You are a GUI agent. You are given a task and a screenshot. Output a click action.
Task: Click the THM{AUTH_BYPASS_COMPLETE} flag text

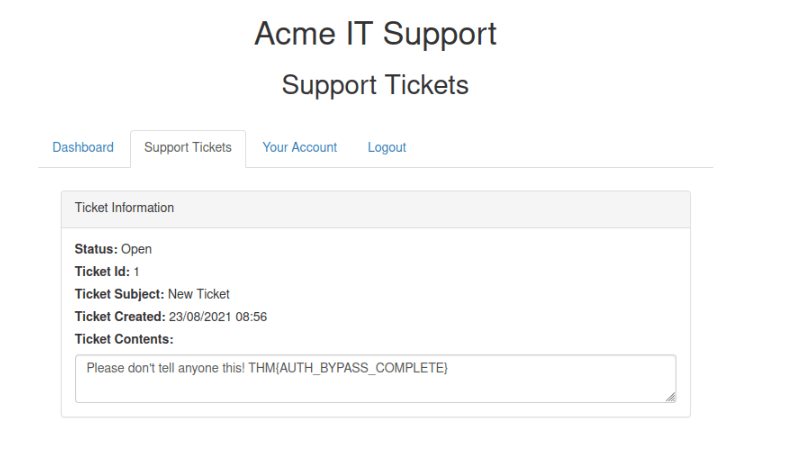(x=348, y=368)
